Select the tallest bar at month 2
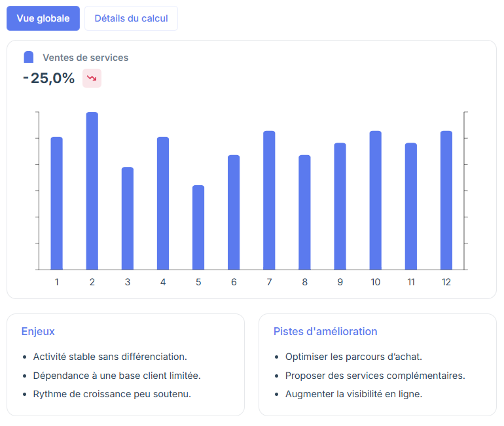The height and width of the screenshot is (426, 504). coord(92,191)
